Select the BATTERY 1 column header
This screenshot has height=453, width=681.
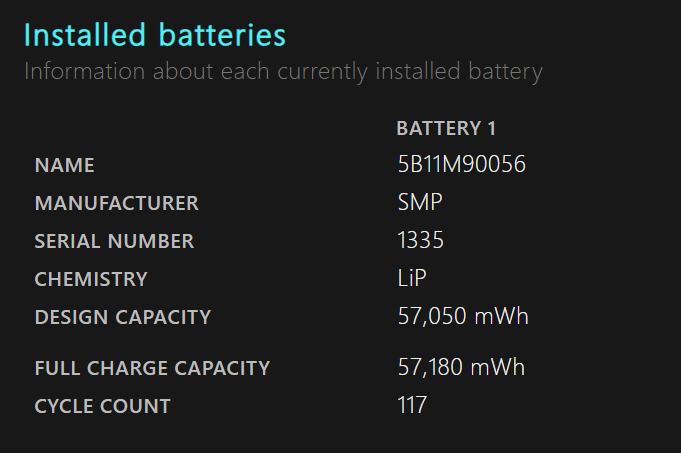446,129
